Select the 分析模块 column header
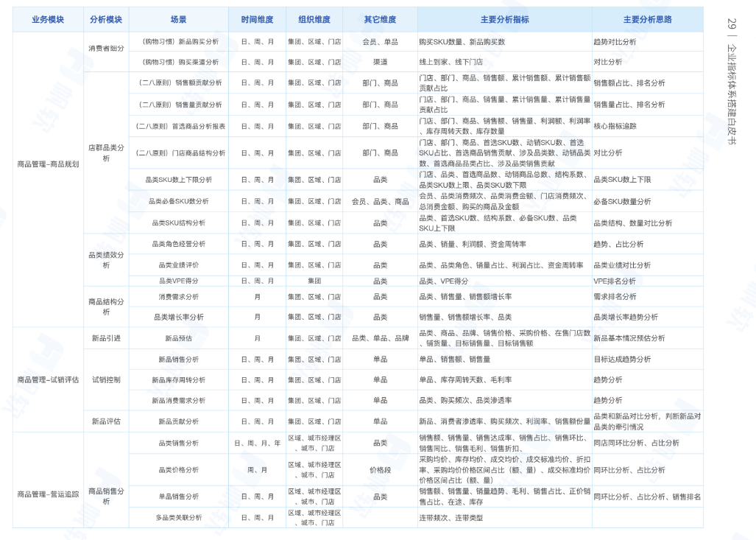 (x=106, y=20)
